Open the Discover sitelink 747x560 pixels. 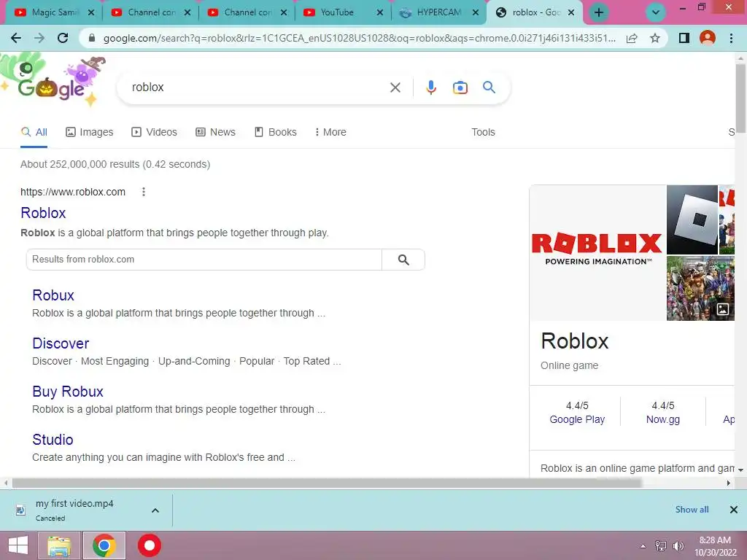point(61,343)
